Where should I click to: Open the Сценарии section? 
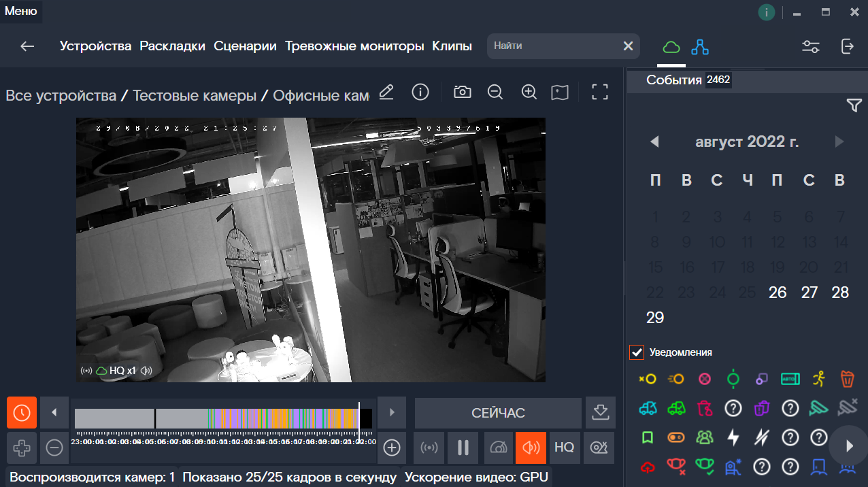[245, 46]
